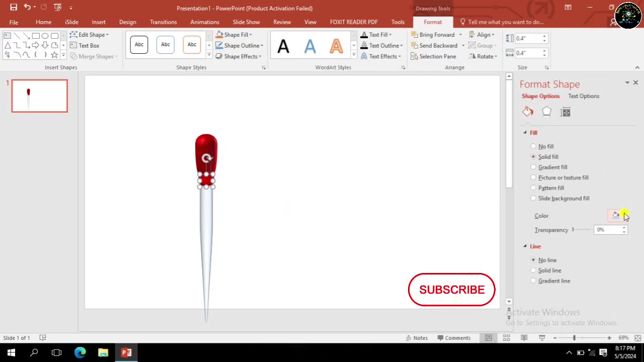The image size is (644, 362).
Task: Click the zoom slider handle
Action: (574, 338)
